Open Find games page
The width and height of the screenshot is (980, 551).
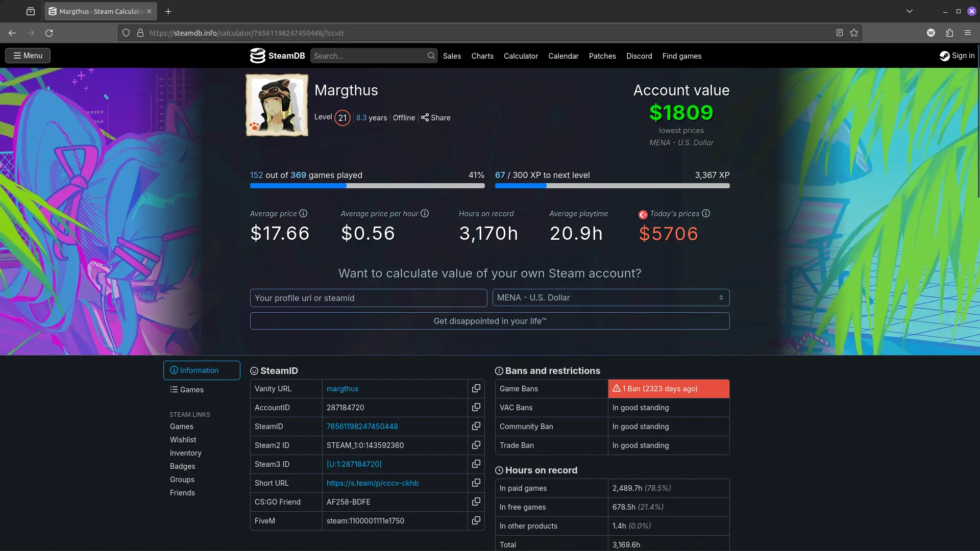(x=682, y=56)
